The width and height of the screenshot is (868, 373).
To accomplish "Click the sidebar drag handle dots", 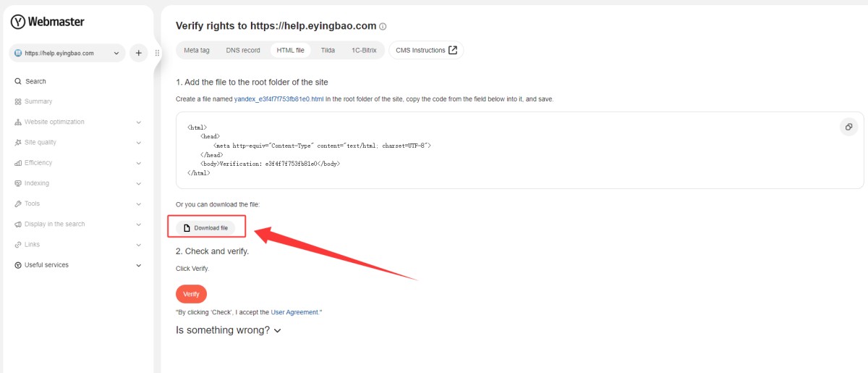I will pyautogui.click(x=157, y=53).
